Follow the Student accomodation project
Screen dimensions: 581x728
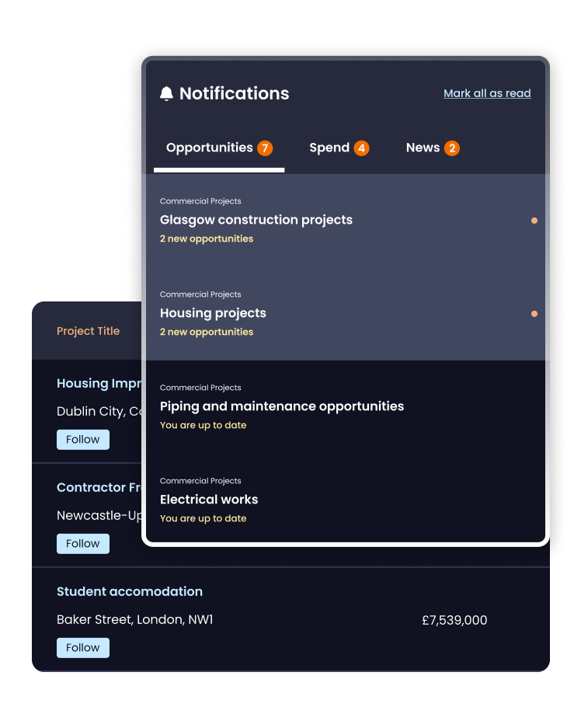point(83,648)
